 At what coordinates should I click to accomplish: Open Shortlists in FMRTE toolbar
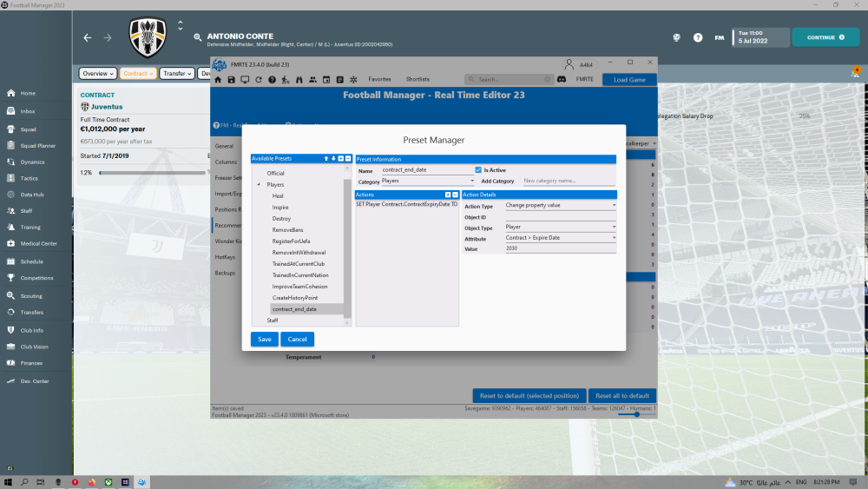click(418, 80)
